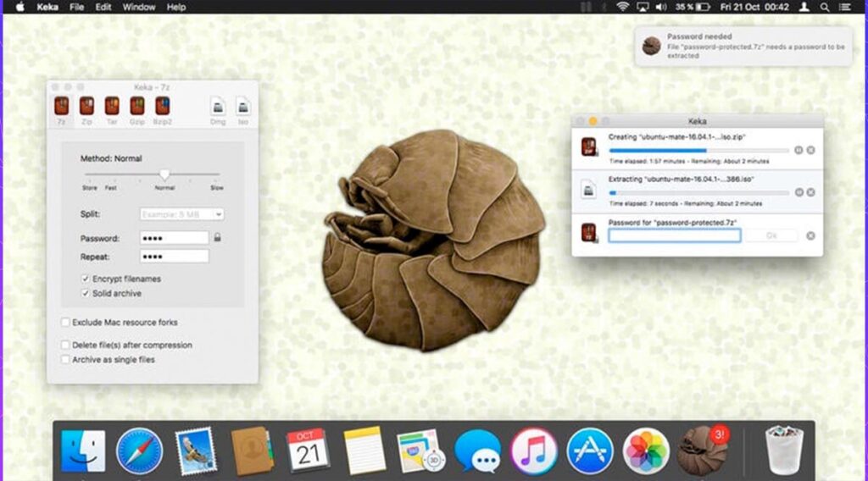Select the Tar archive format icon
Viewport: 868px width, 481px height.
pos(112,106)
